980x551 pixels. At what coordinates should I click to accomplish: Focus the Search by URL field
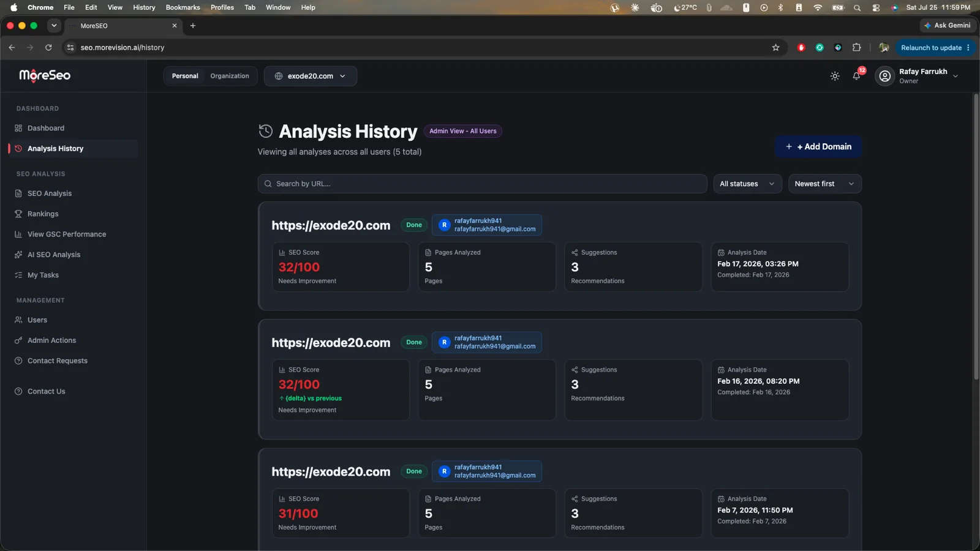(482, 184)
